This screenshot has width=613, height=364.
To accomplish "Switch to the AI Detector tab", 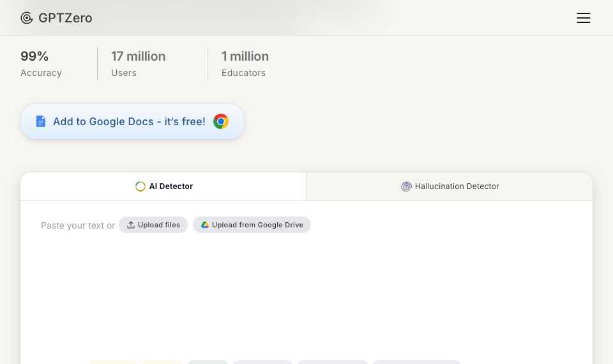I will (x=163, y=186).
